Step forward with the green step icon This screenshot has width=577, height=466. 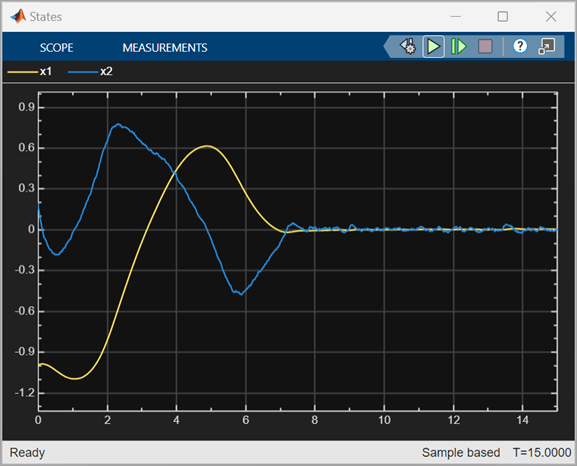(459, 46)
